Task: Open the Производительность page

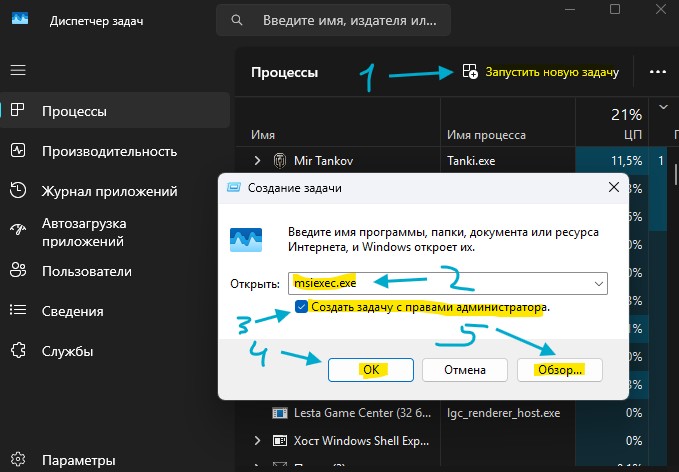Action: 109,151
